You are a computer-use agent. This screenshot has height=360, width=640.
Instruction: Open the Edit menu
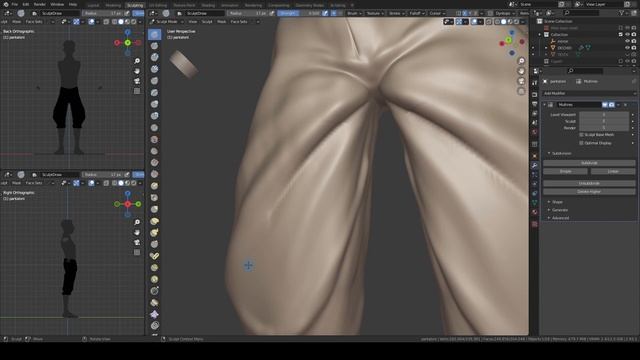(26, 4)
